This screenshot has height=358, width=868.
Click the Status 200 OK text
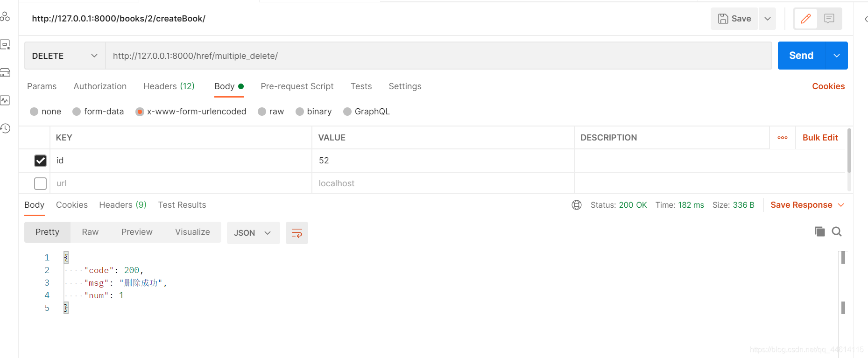[619, 205]
